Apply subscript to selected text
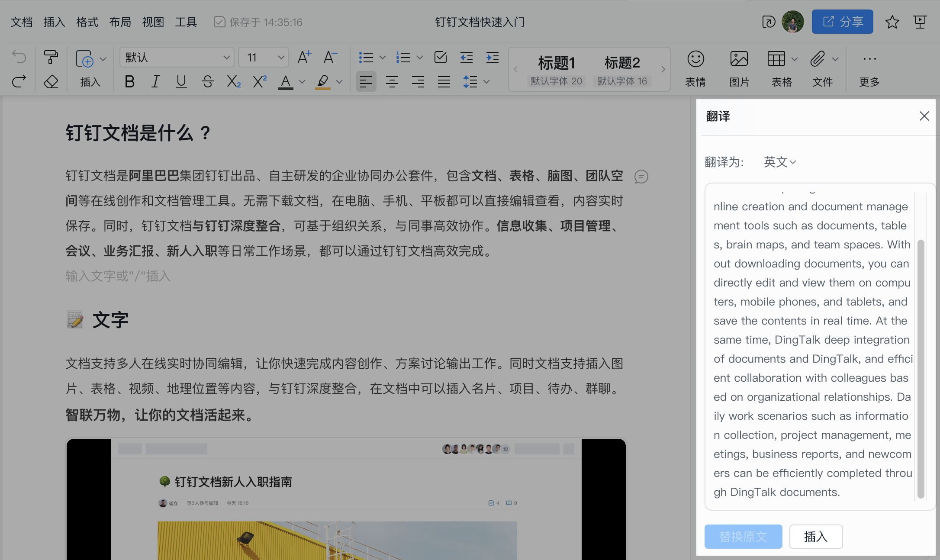 click(x=233, y=81)
